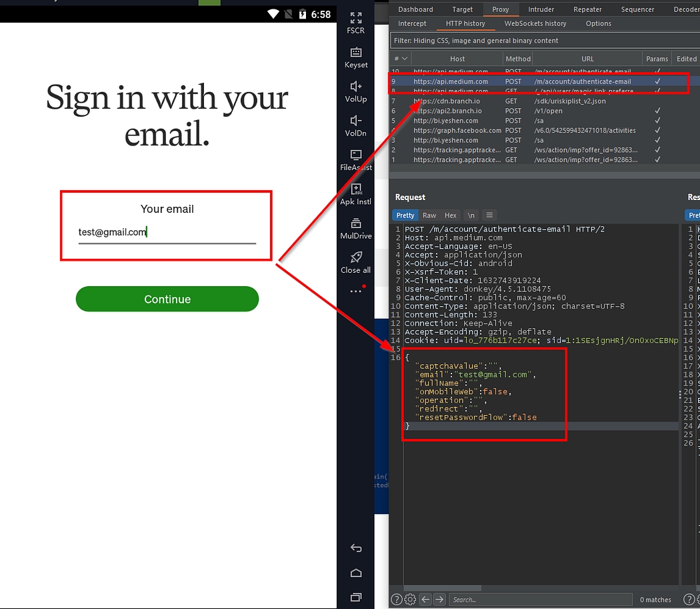Click the Close all rocket icon
The image size is (700, 609).
[356, 257]
